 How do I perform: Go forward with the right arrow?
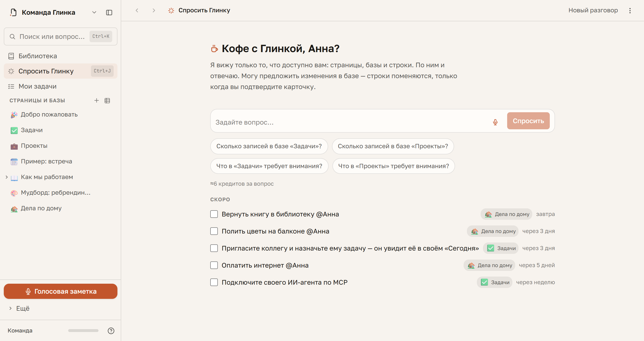[154, 10]
